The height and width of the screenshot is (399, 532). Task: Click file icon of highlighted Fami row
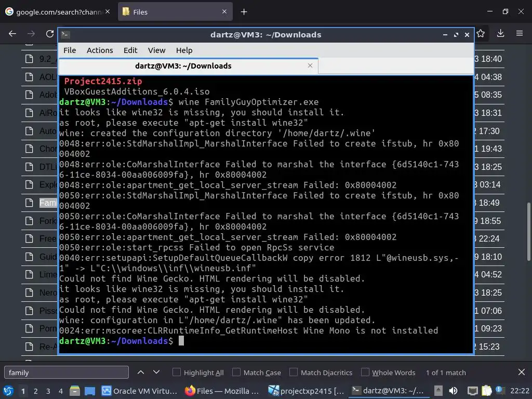coord(29,203)
